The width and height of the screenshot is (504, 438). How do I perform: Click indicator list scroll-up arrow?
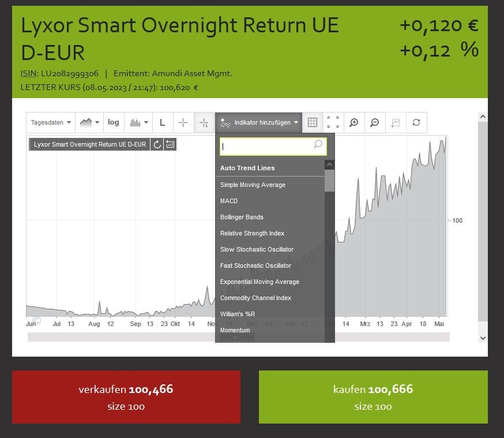[329, 165]
